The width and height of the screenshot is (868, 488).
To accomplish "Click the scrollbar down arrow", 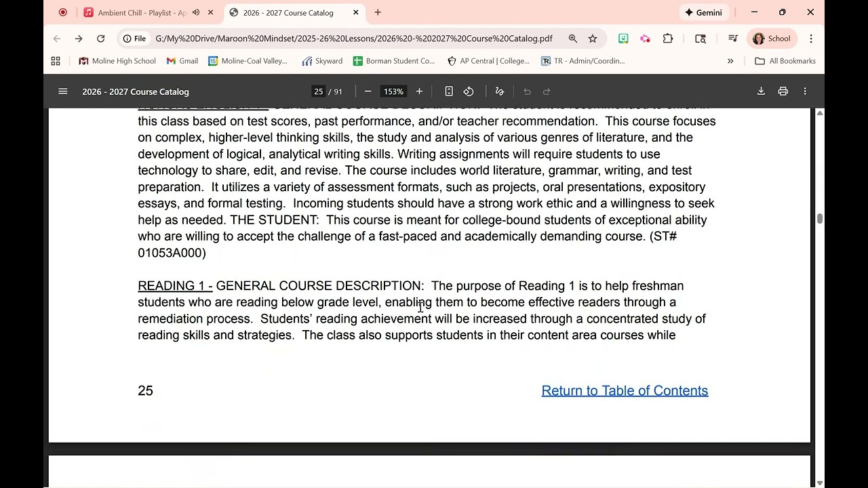I will (820, 483).
